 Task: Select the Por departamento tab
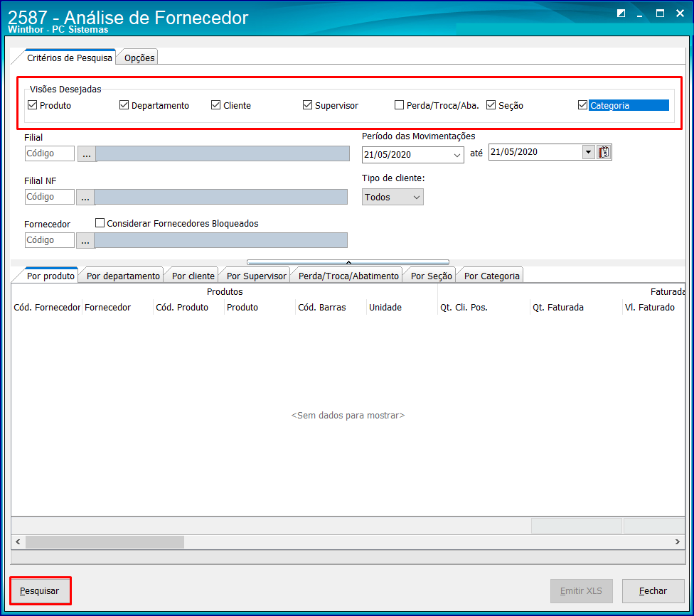point(123,276)
